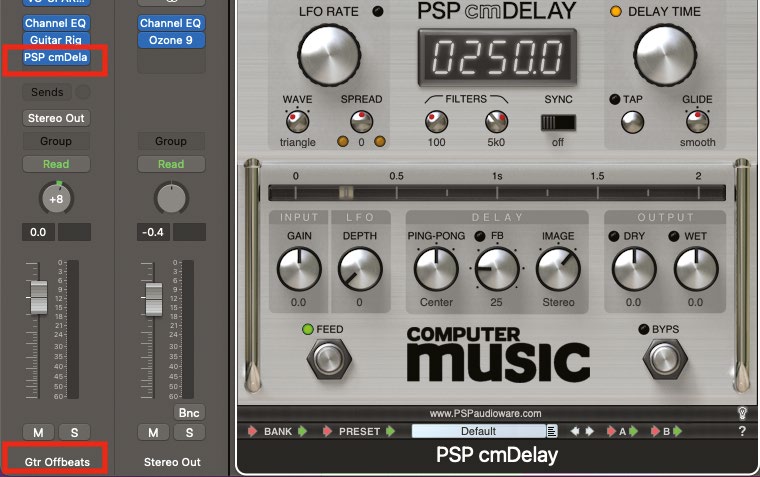760x477 pixels.
Task: Click the TAP tempo button
Action: 632,122
